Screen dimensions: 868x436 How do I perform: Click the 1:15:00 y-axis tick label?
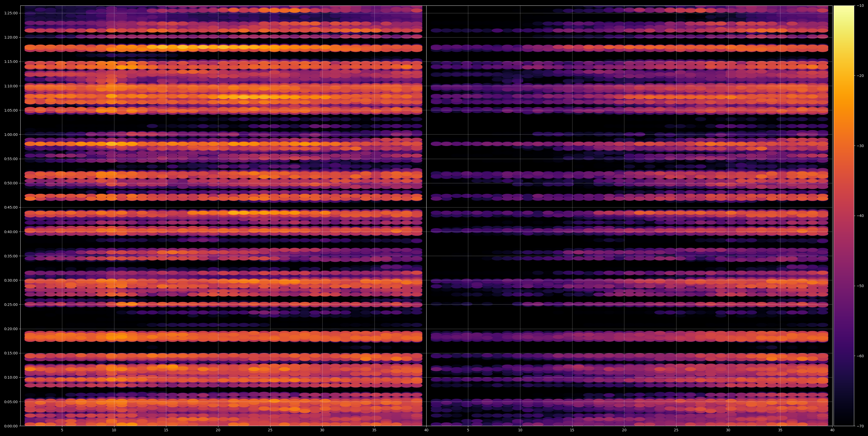[11, 62]
